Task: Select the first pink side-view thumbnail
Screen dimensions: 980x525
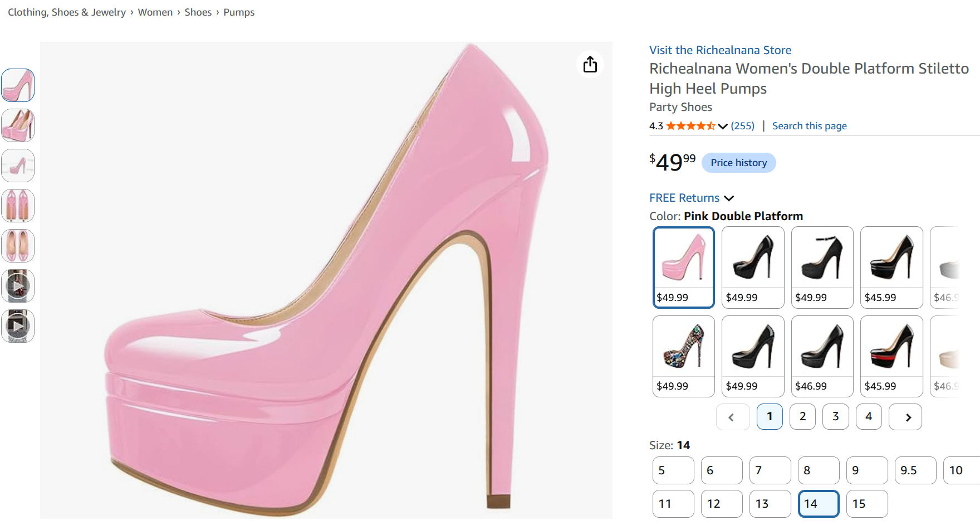Action: 18,85
